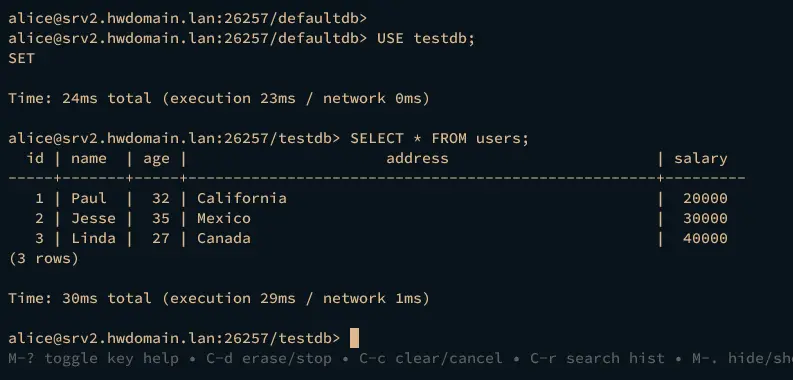Click the 'M-? toggle key help' hint
The height and width of the screenshot is (380, 793).
click(93, 358)
